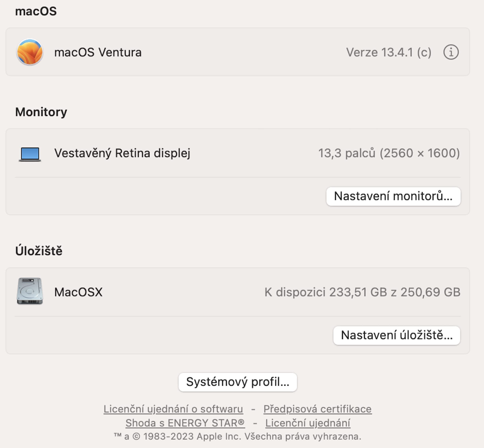Click the K dispozici storage text
Image resolution: width=484 pixels, height=448 pixels.
362,292
